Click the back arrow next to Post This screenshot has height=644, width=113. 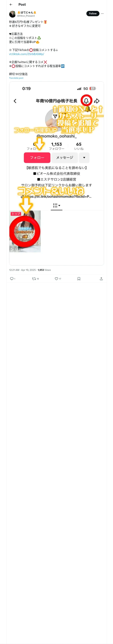(11, 5)
